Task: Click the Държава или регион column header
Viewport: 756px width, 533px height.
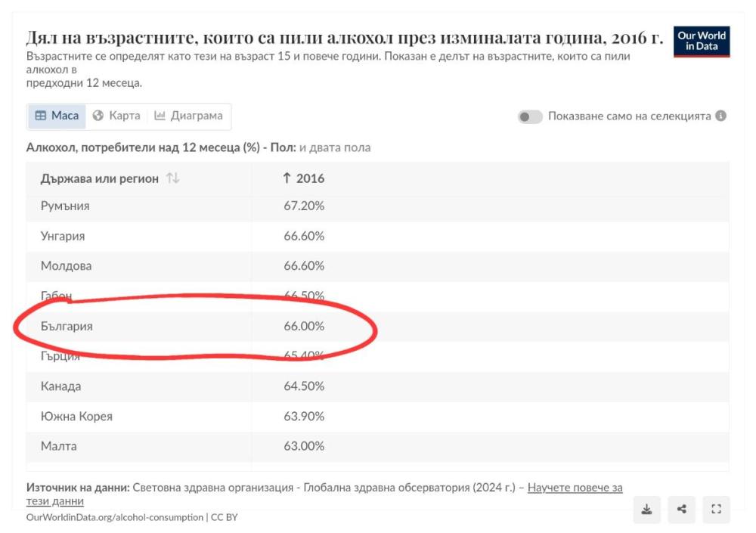Action: click(100, 178)
